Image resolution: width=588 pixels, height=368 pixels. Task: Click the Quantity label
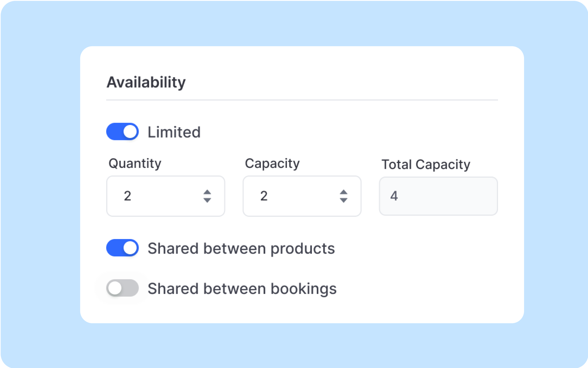tap(135, 163)
